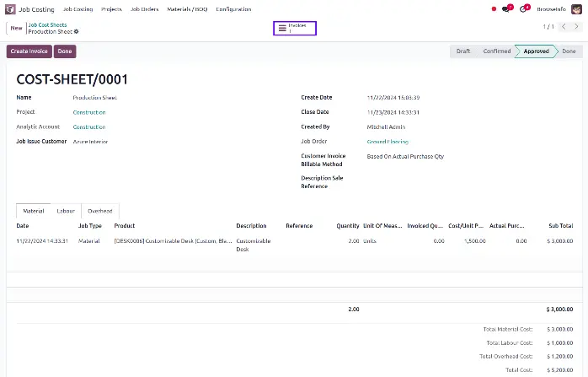588x377 pixels.
Task: Open the Job Costing app grid icon
Action: [11, 8]
